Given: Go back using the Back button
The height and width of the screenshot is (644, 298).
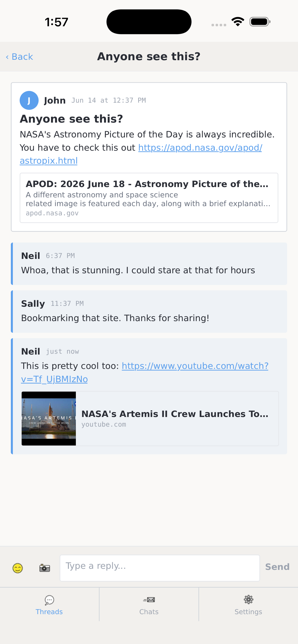Looking at the screenshot, I should (19, 57).
